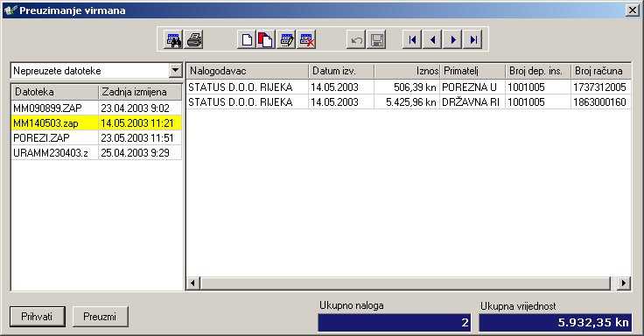Click the Ukupno naloga value field
This screenshot has width=644, height=336.
394,323
